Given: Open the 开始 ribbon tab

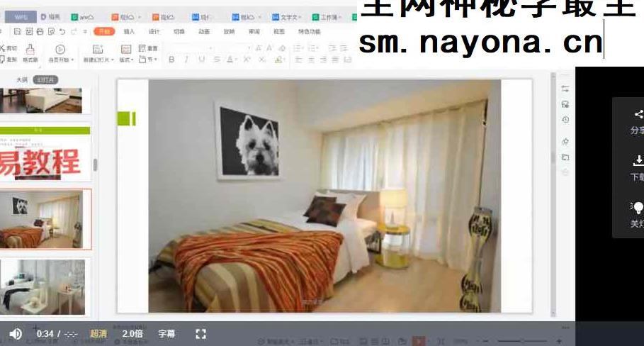Looking at the screenshot, I should [x=104, y=31].
